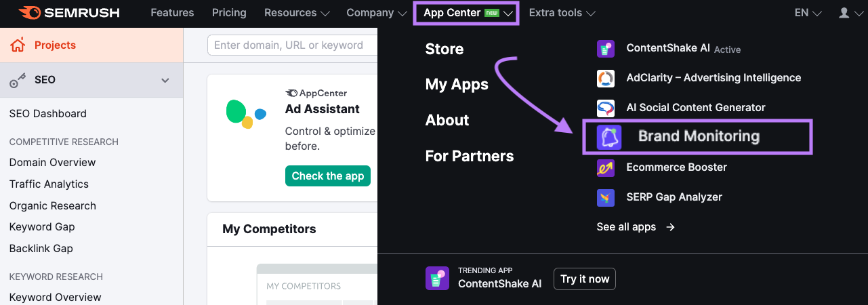Open the ContentShake AI app icon

[605, 49]
